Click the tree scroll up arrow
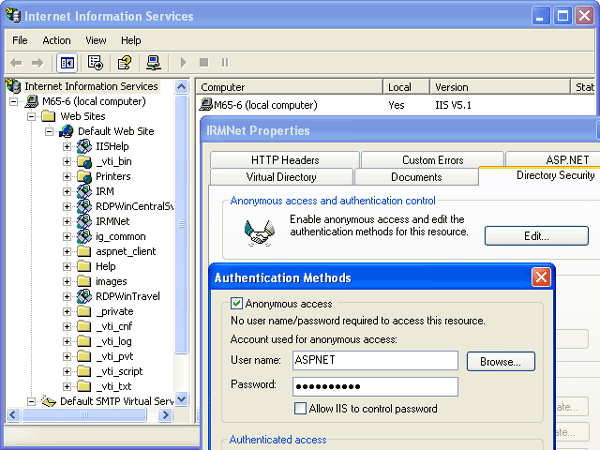Viewport: 600px width, 450px height. 181,87
